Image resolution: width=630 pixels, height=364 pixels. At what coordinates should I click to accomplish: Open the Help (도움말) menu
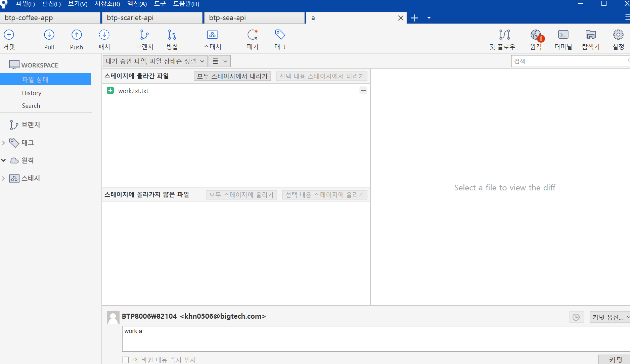coord(186,4)
